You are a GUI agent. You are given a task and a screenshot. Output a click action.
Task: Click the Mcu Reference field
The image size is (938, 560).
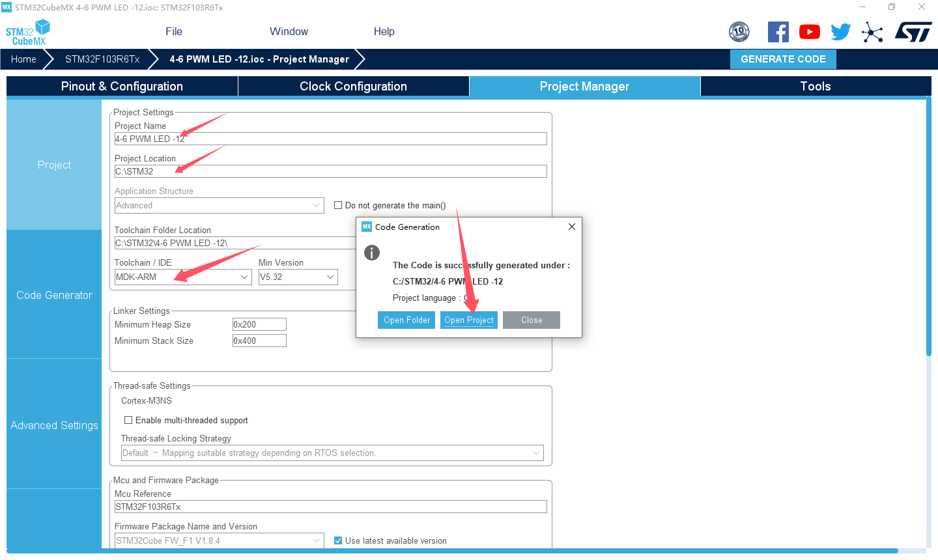[331, 507]
